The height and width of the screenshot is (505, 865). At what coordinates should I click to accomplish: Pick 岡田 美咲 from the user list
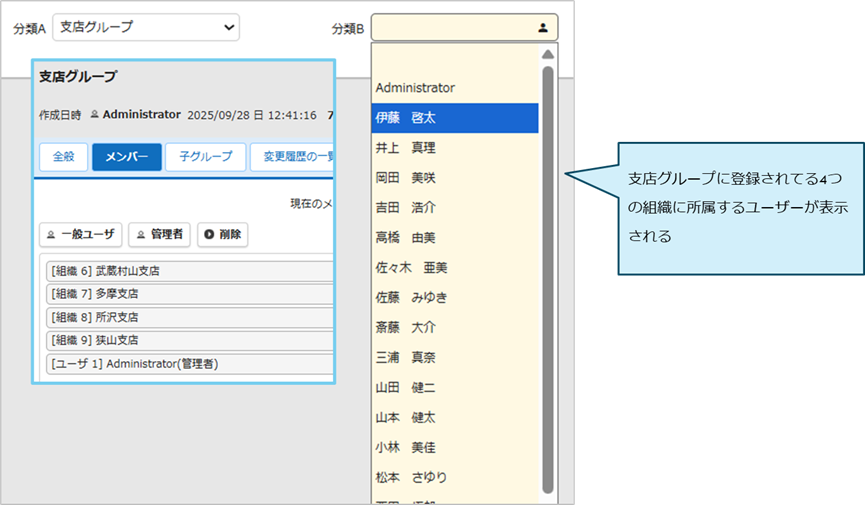point(405,178)
